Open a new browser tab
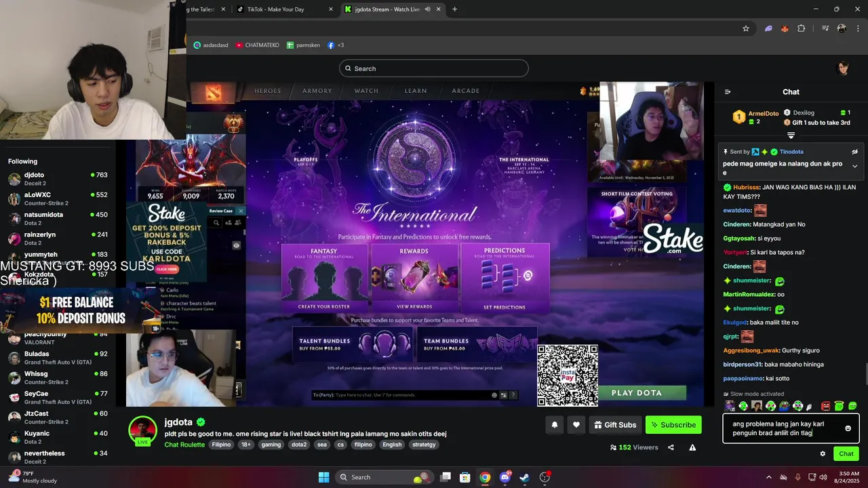The image size is (868, 488). [x=454, y=9]
